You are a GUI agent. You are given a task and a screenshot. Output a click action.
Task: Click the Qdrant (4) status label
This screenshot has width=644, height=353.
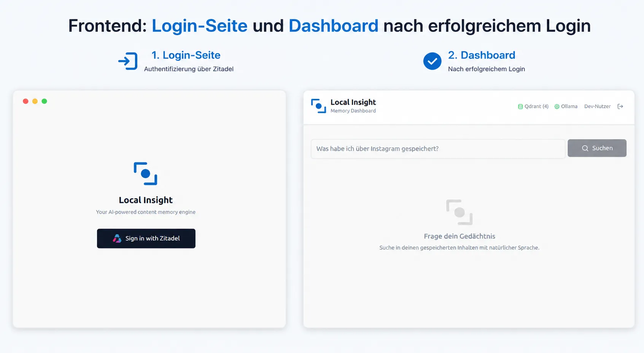coord(536,106)
